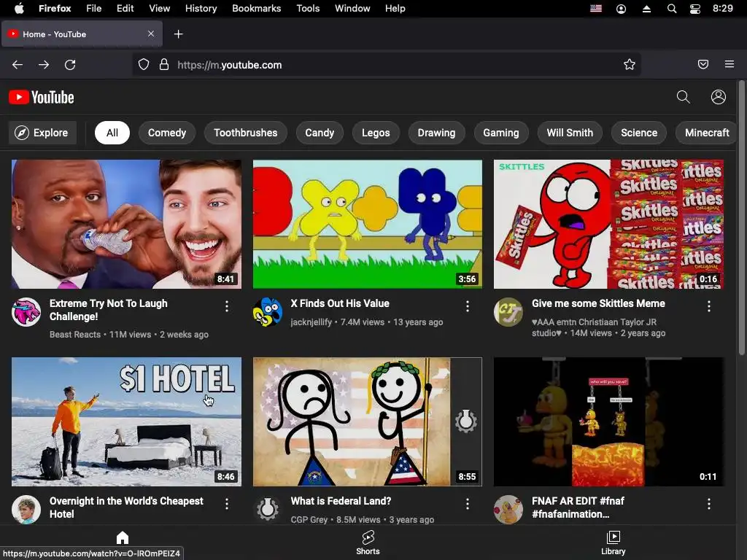The height and width of the screenshot is (560, 747).
Task: Open options menu for What is Federal Land?
Action: pyautogui.click(x=468, y=505)
